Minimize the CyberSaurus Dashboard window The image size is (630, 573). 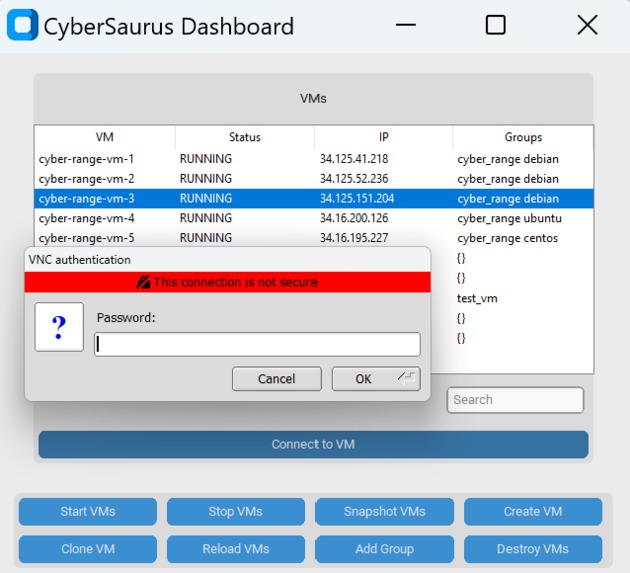[x=405, y=25]
